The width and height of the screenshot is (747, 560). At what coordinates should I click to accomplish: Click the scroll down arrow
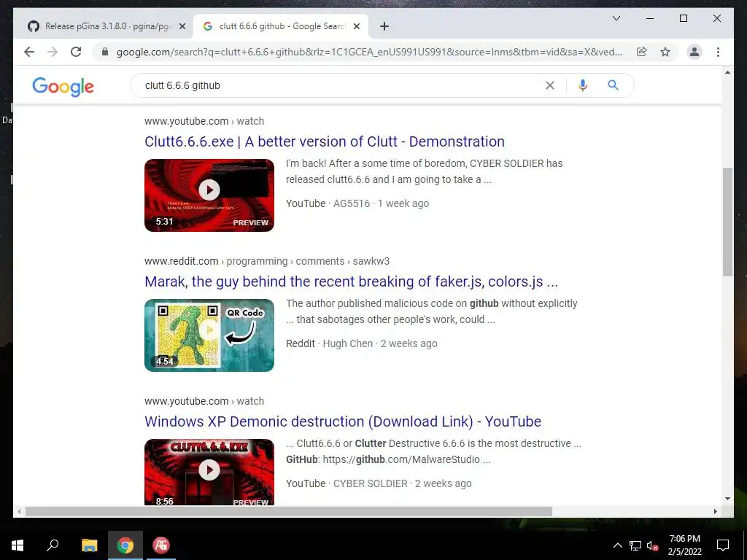tap(727, 499)
